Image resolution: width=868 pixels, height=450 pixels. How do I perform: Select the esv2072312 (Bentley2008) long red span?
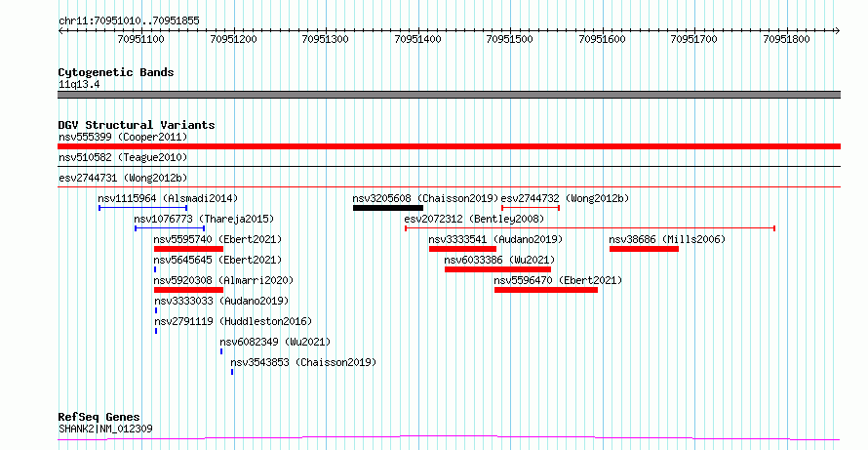(590, 228)
